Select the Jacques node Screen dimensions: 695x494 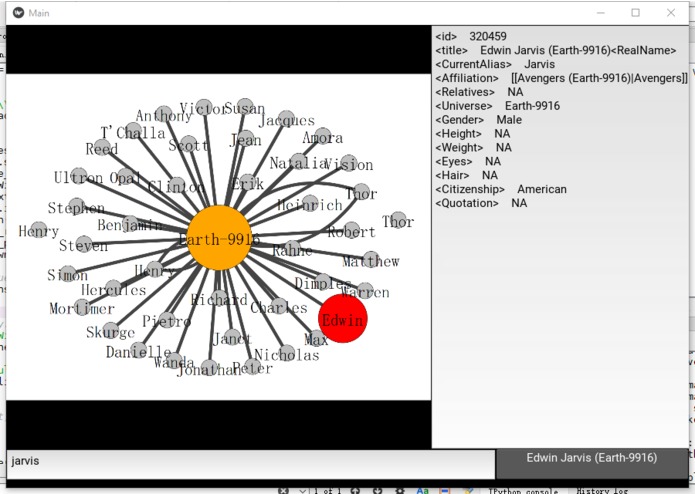point(286,119)
